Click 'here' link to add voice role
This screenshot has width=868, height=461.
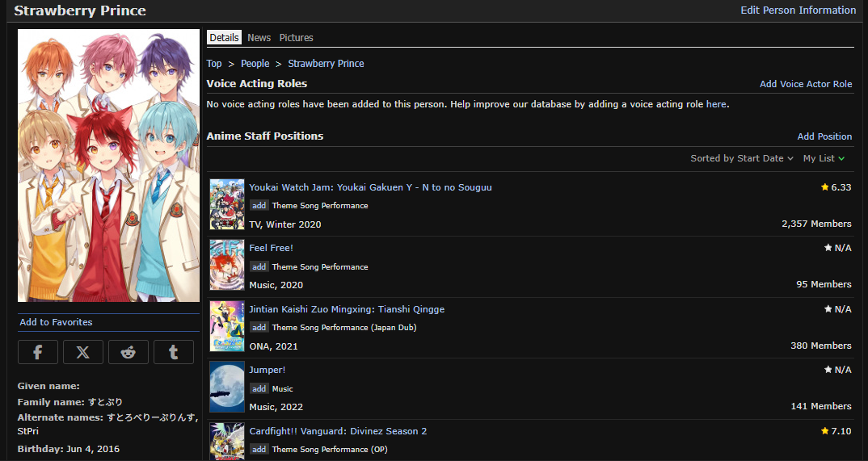pyautogui.click(x=716, y=104)
